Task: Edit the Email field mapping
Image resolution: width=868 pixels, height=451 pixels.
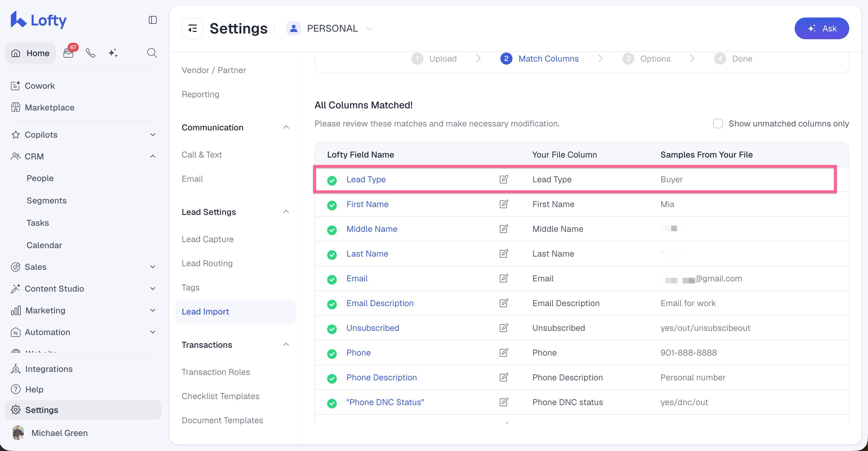Action: 503,278
